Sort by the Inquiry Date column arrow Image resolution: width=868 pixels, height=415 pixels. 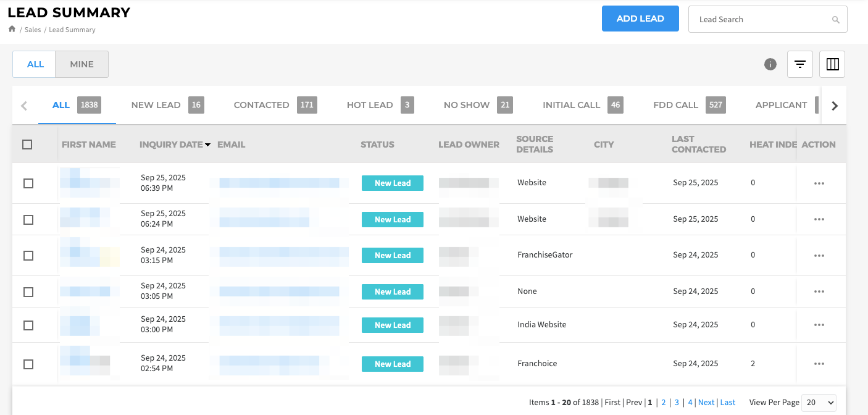click(207, 145)
